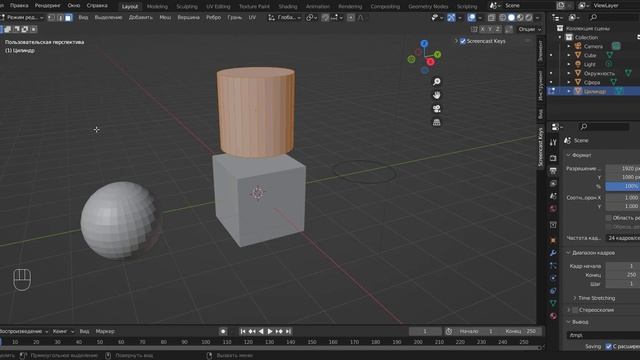Click the pan view hand icon
The height and width of the screenshot is (360, 640).
[436, 95]
